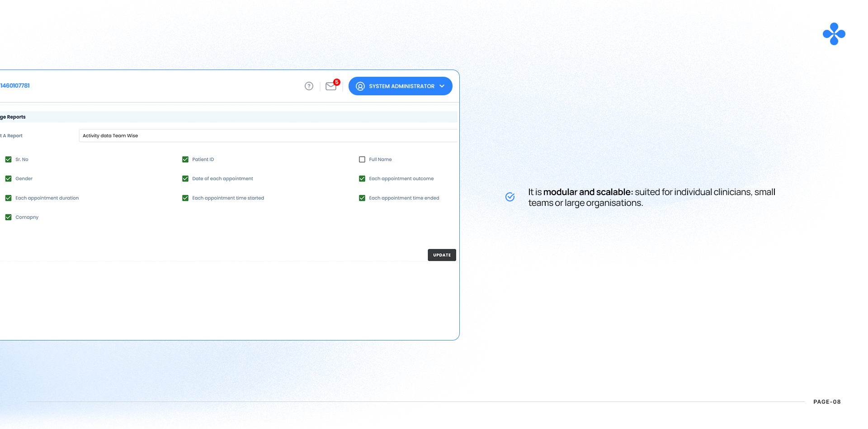This screenshot has width=868, height=429.
Task: Click the red notification badge showing 5
Action: coord(337,82)
